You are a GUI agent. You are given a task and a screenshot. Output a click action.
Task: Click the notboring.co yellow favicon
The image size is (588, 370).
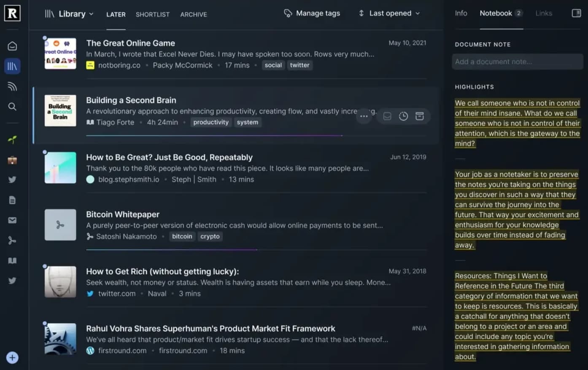(x=90, y=65)
